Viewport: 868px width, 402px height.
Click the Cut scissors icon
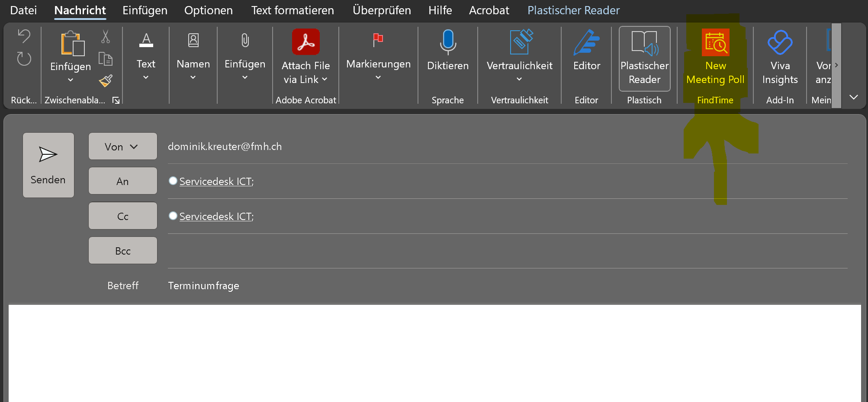[106, 37]
